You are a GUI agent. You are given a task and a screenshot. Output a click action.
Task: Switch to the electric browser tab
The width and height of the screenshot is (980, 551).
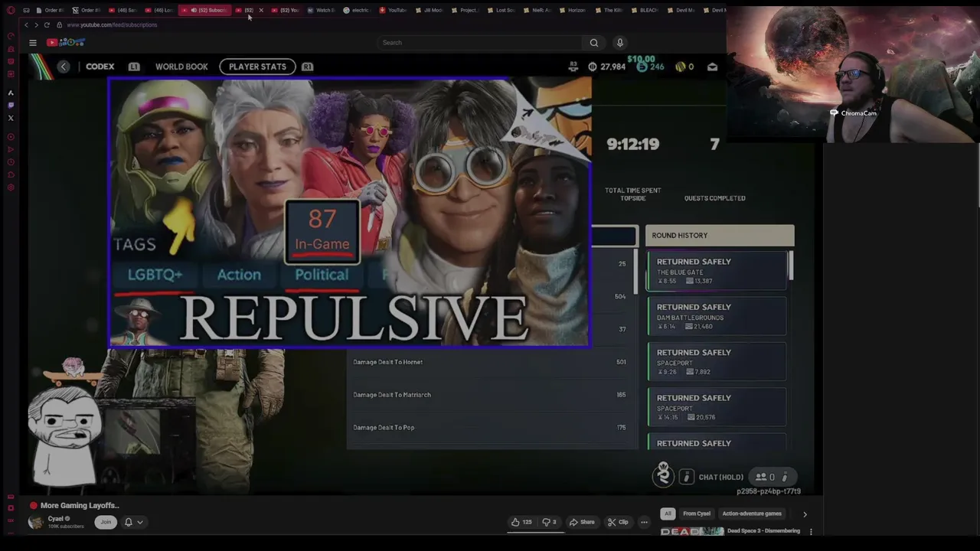tap(358, 10)
